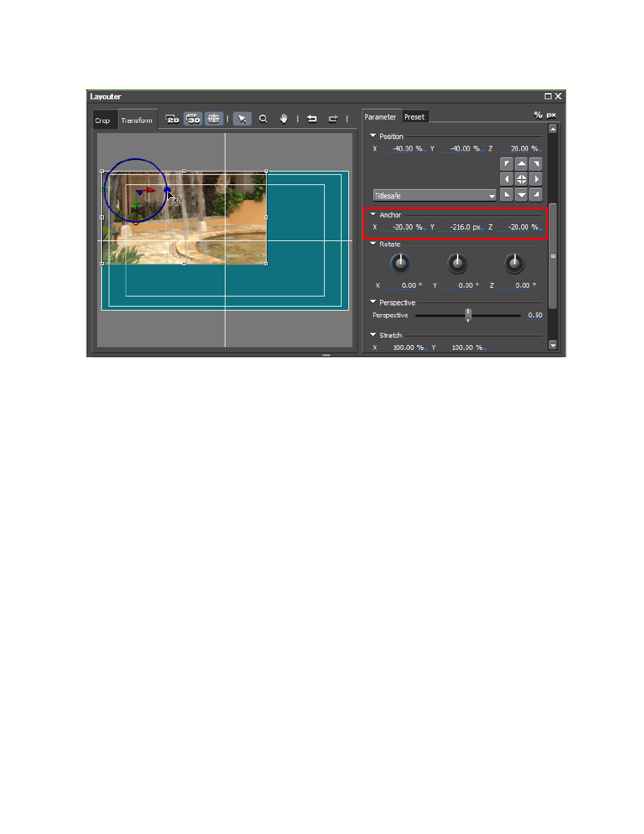Open the Titlesafe dropdown
Screen dimensions: 644x834
[435, 196]
